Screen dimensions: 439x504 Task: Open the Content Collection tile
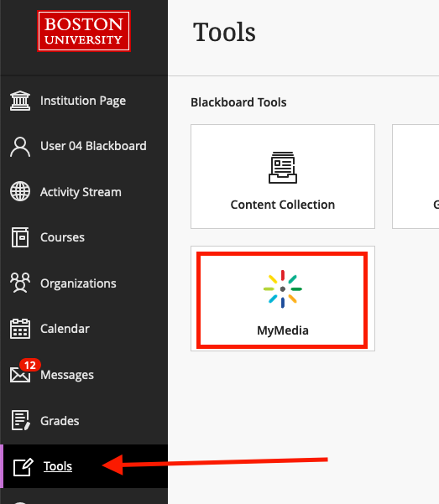(x=283, y=176)
